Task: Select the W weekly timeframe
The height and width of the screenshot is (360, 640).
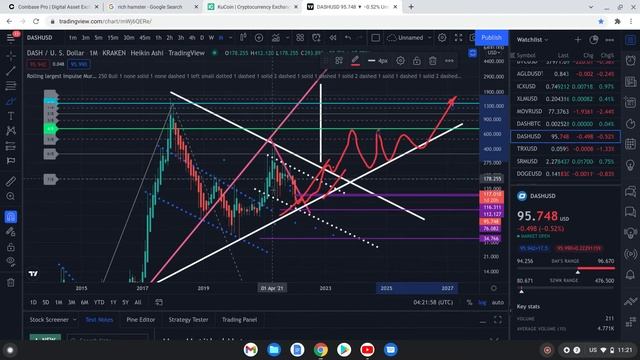Action: (211, 38)
